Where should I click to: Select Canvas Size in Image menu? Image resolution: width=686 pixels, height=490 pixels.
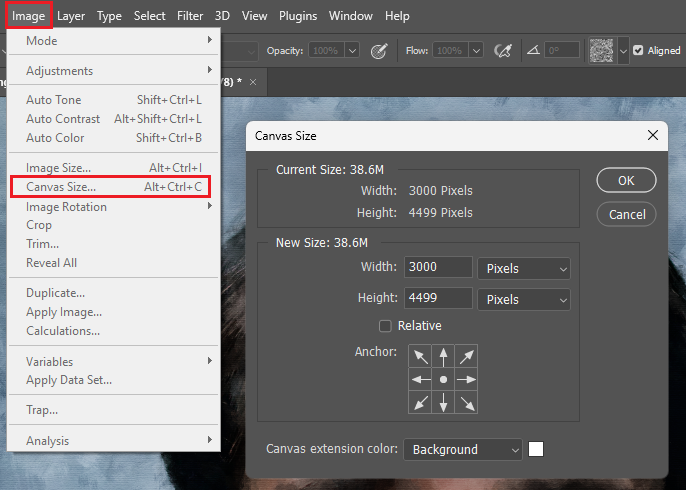pyautogui.click(x=61, y=187)
